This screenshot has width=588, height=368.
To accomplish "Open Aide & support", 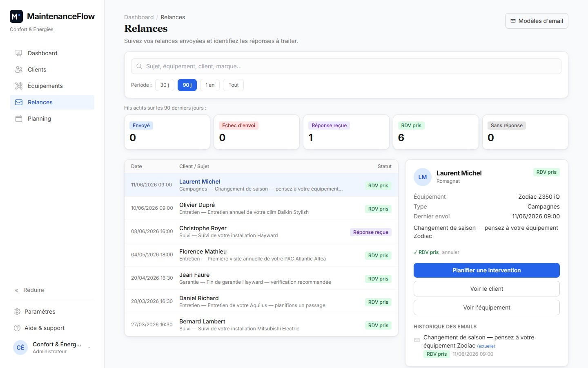I will pos(52,328).
